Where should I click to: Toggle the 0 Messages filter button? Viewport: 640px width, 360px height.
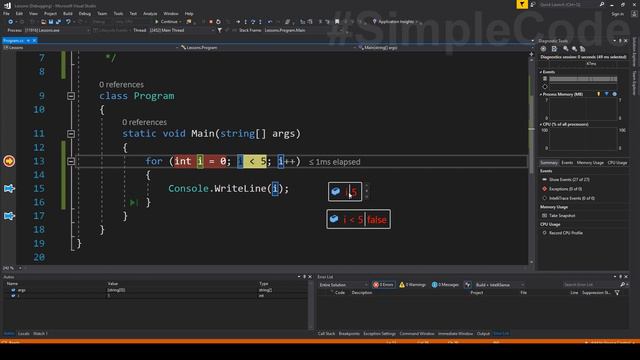445,285
